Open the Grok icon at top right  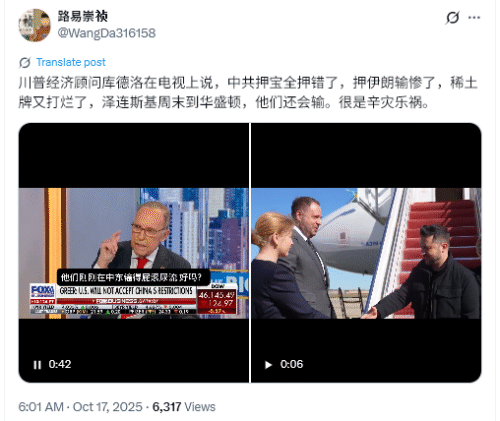coord(452,18)
